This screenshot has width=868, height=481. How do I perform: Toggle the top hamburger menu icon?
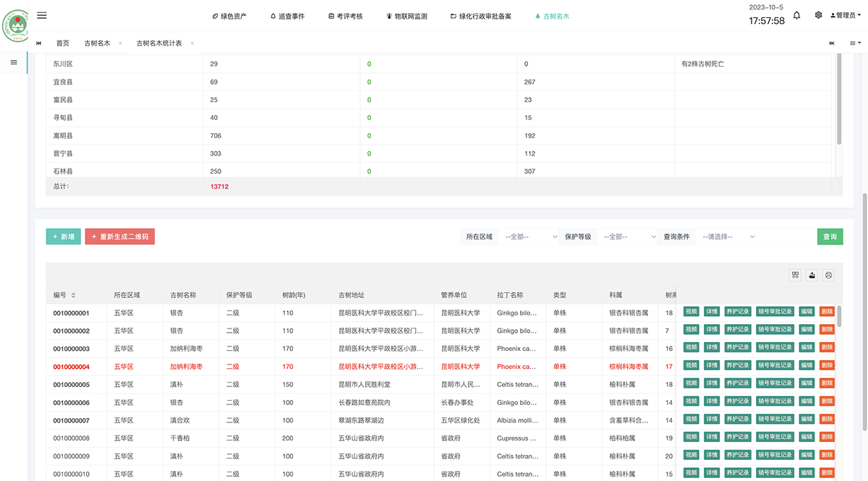[x=42, y=15]
